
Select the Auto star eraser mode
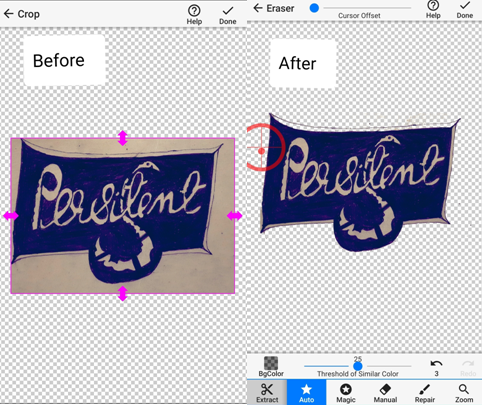point(306,392)
